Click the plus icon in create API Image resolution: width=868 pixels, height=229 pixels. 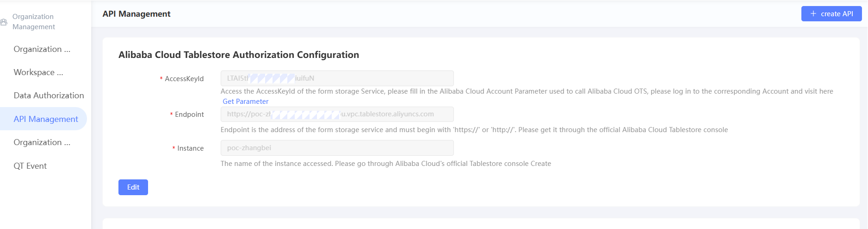(x=813, y=14)
